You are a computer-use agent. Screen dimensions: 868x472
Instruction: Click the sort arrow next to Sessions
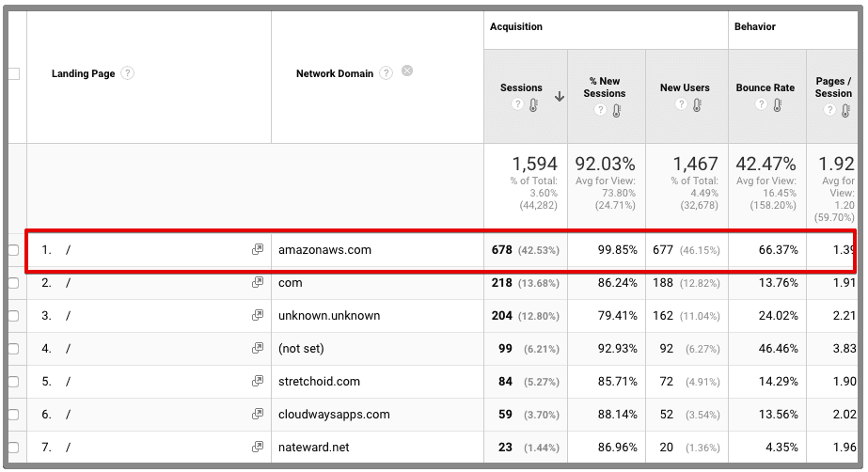coord(560,96)
